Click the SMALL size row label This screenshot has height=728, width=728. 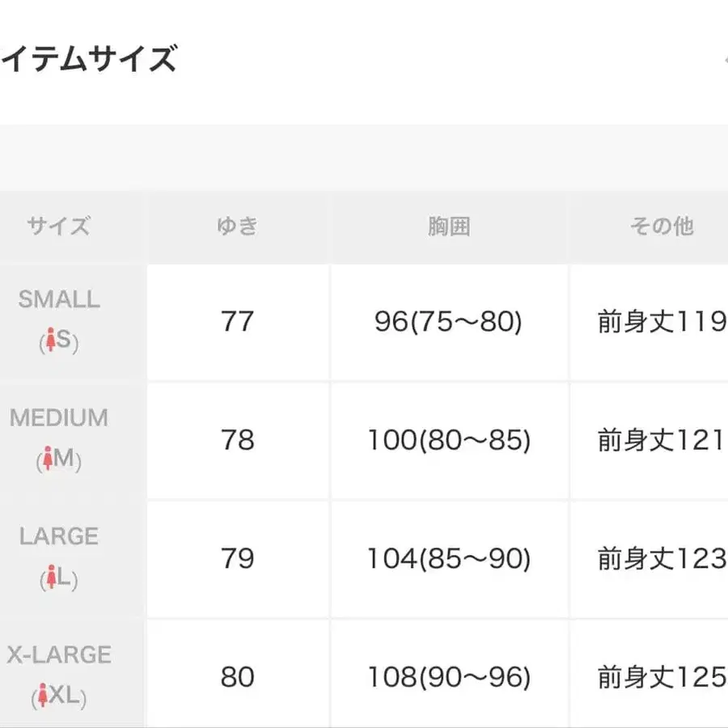point(59,299)
